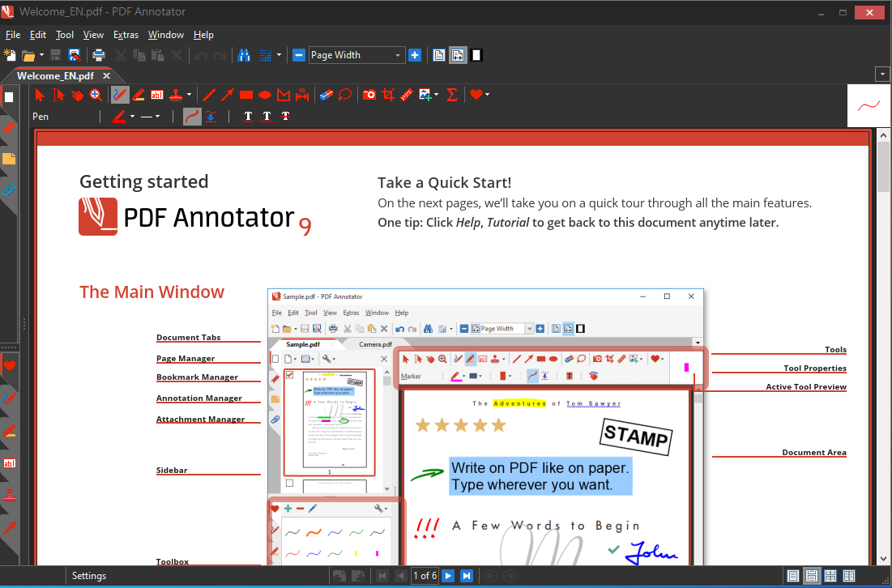Viewport: 892px width, 588px height.
Task: Select the Text box tool
Action: (x=157, y=95)
